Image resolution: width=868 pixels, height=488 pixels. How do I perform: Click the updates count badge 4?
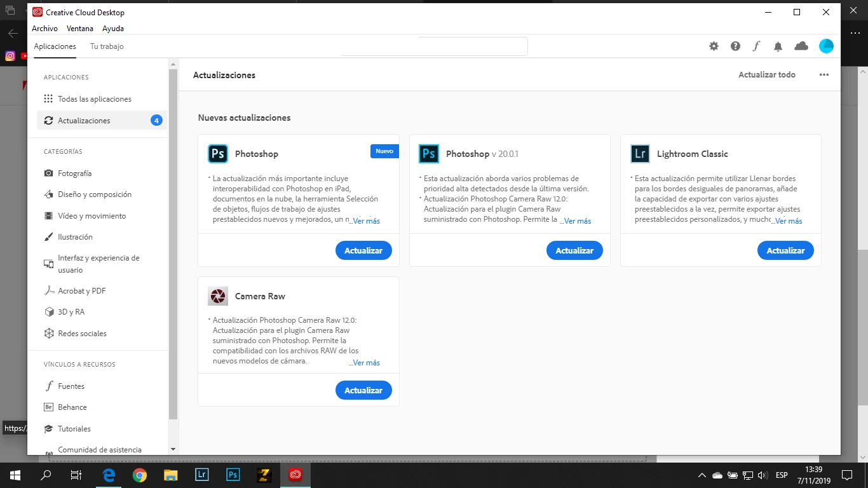(x=156, y=121)
